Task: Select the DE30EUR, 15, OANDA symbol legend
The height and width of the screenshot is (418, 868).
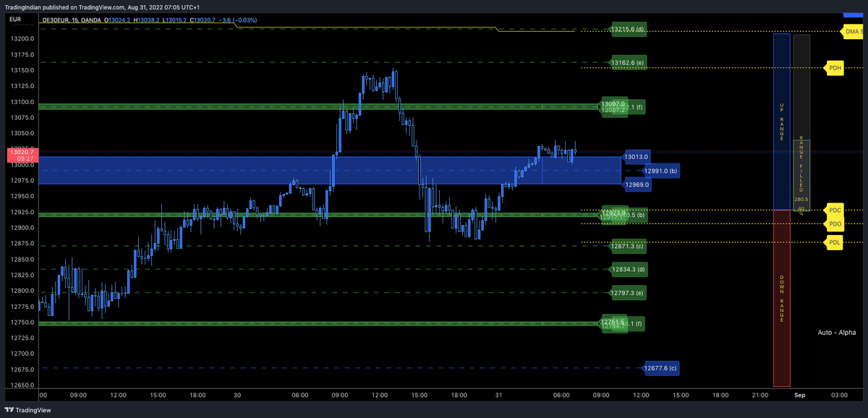Action: [x=70, y=20]
